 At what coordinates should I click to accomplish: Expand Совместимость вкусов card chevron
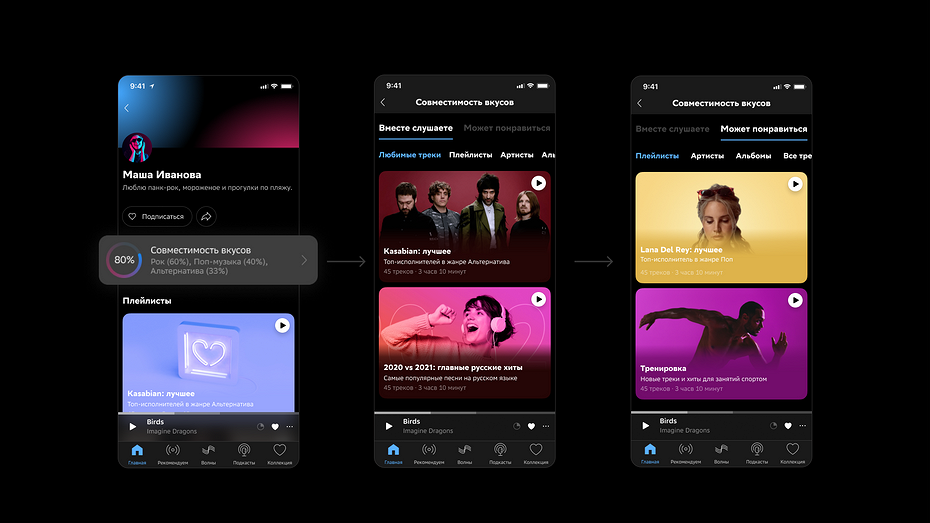[304, 260]
